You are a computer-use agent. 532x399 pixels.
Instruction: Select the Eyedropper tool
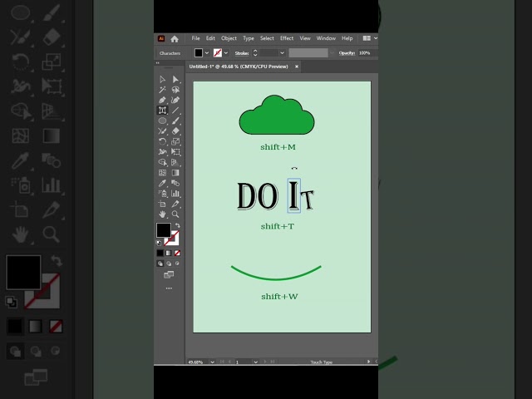click(162, 183)
